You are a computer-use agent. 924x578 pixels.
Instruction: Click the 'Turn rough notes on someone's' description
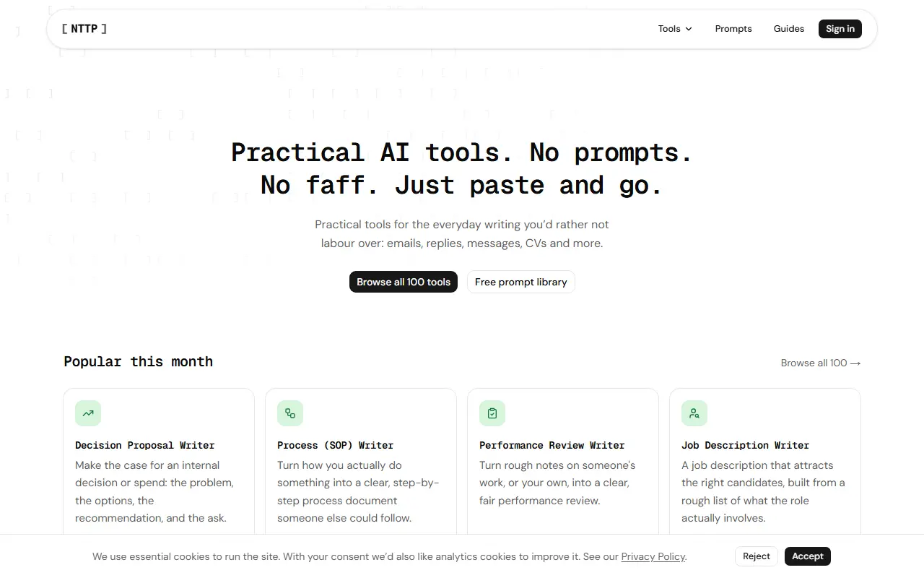(557, 483)
